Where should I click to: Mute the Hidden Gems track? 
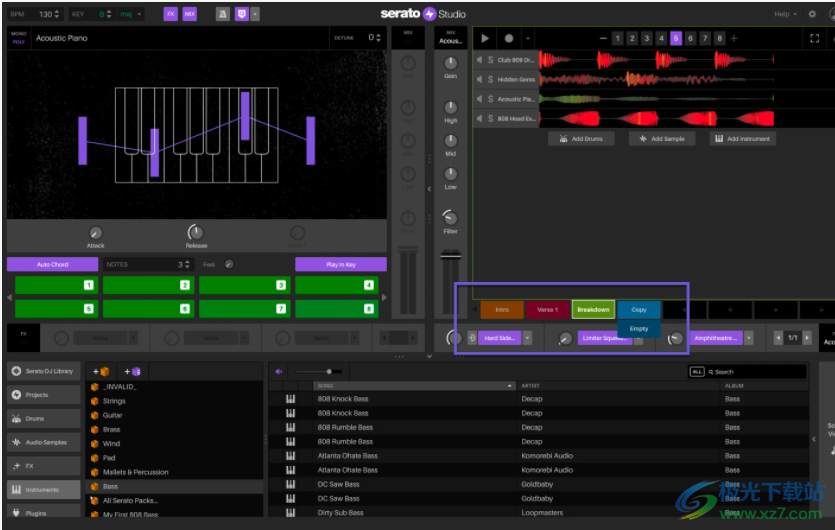click(479, 79)
